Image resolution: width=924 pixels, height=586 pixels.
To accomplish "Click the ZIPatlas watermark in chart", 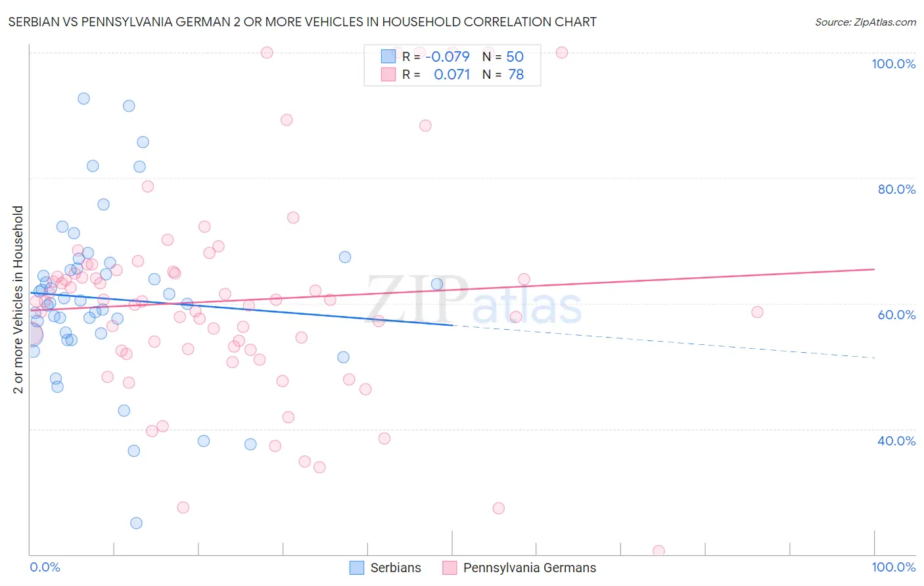I will click(x=474, y=299).
